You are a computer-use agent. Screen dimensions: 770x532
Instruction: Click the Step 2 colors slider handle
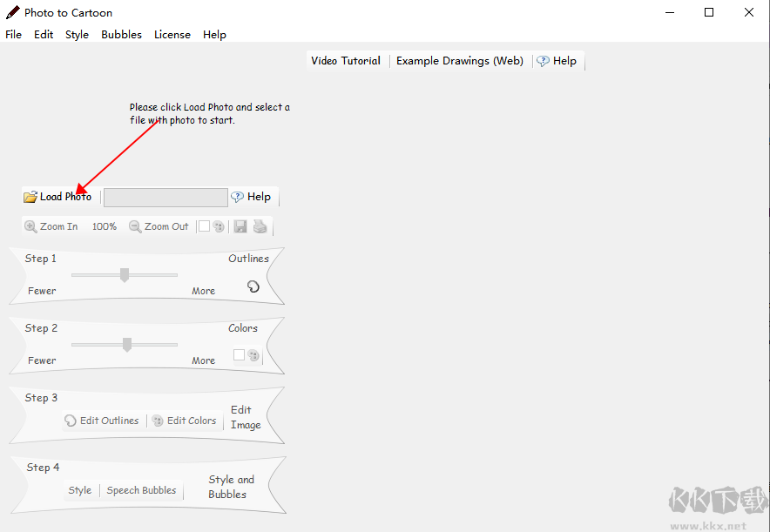click(127, 345)
